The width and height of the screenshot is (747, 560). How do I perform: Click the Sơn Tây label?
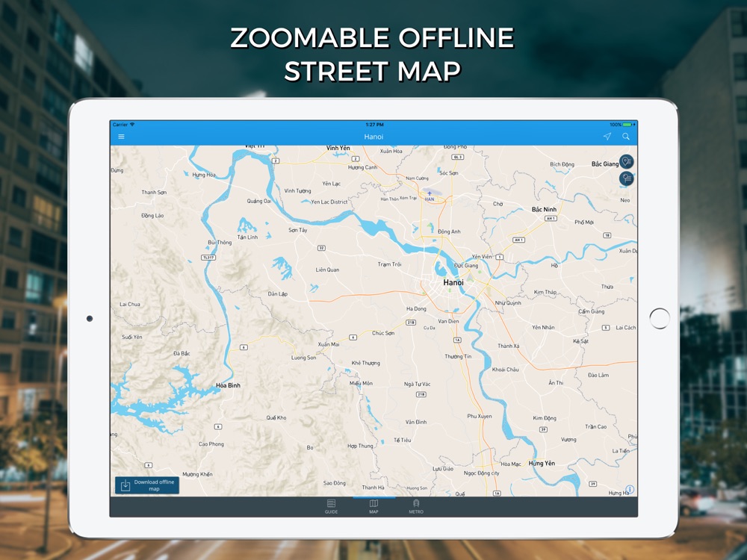[298, 230]
